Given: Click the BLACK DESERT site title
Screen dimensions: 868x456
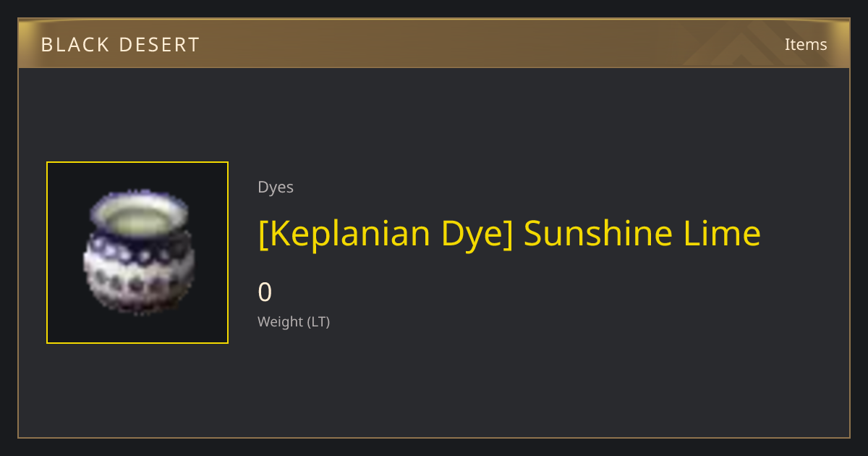Looking at the screenshot, I should click(x=120, y=45).
